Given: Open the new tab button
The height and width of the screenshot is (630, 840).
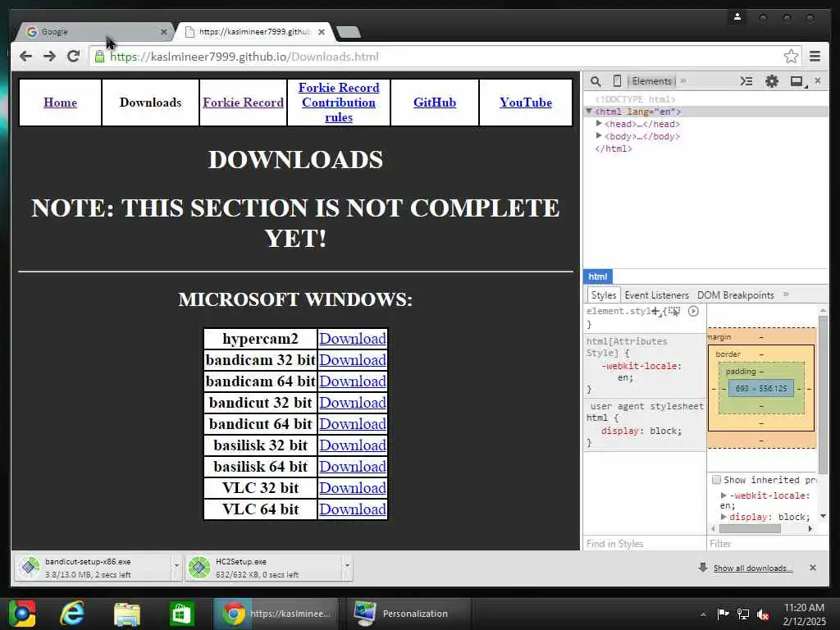Looking at the screenshot, I should pos(349,32).
